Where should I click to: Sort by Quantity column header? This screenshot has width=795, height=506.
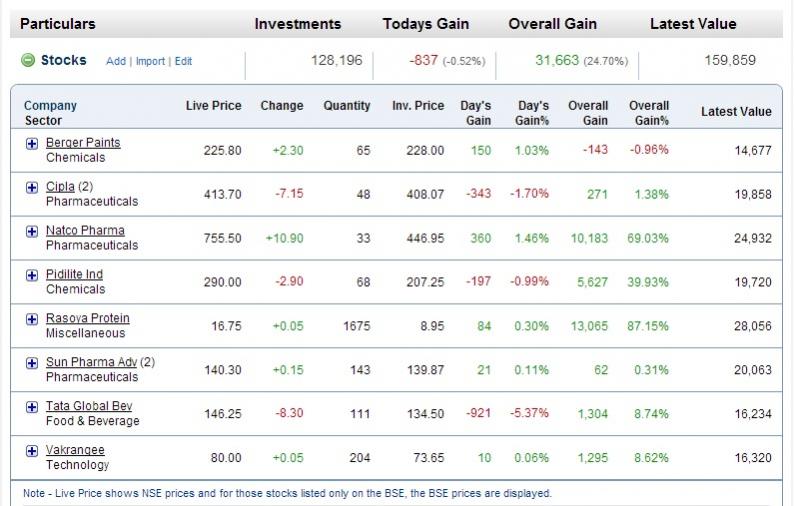click(347, 105)
